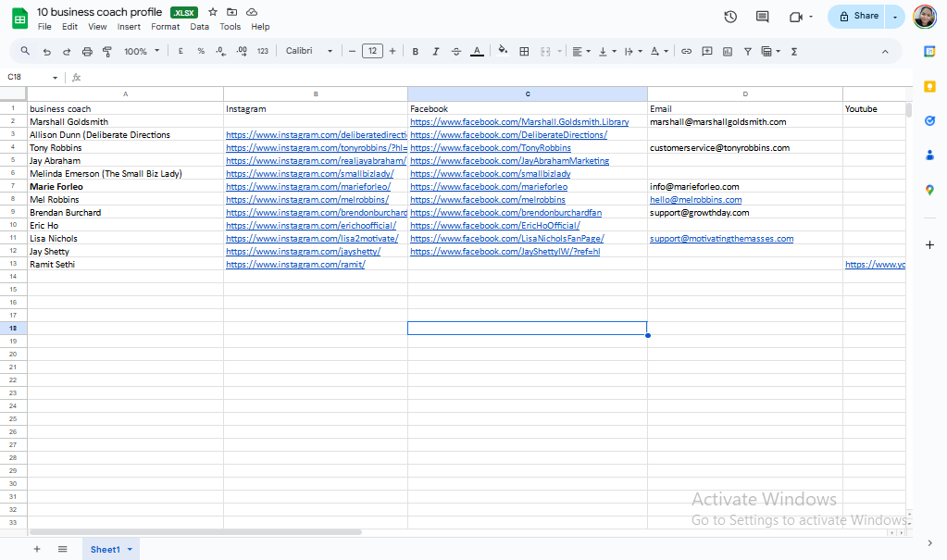Open the Calibri font dropdown

pyautogui.click(x=309, y=51)
